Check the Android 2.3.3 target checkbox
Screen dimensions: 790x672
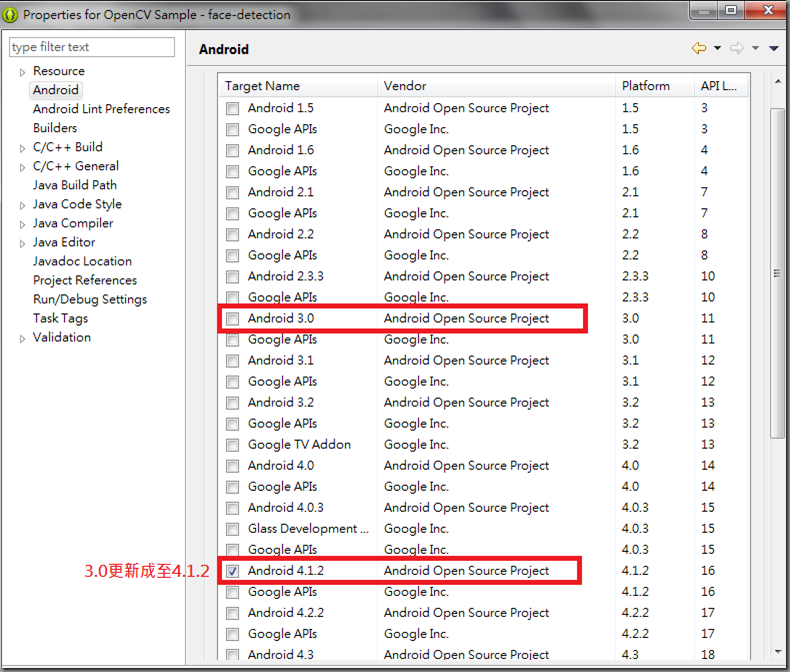pyautogui.click(x=232, y=277)
